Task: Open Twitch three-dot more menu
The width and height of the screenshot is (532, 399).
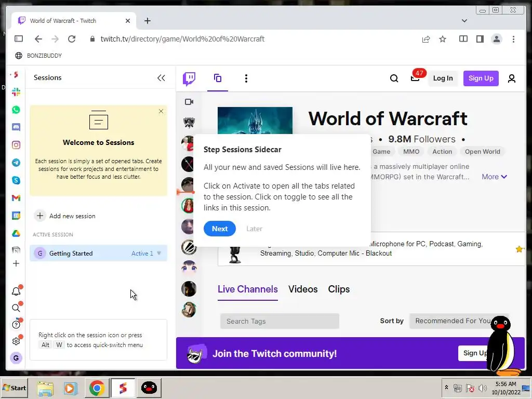Action: point(246,78)
